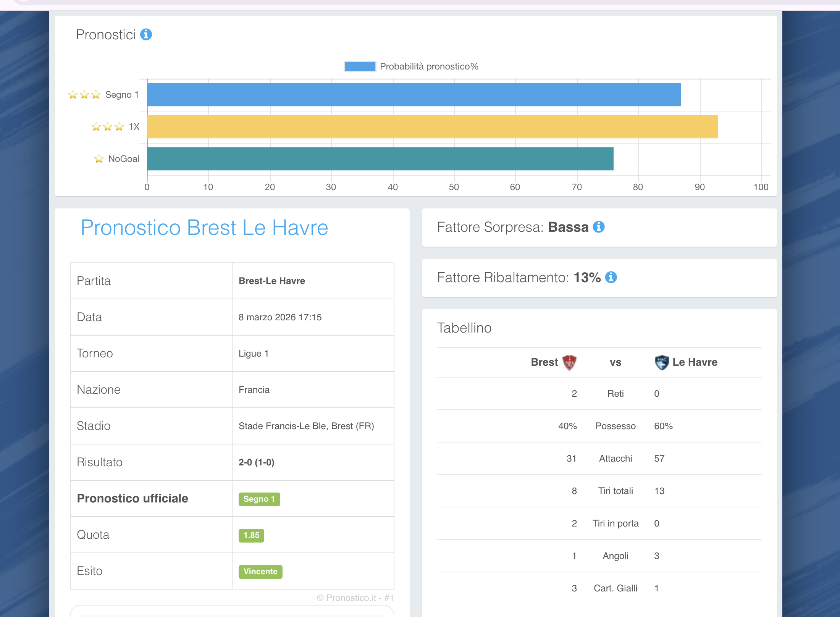Click the info icon next to Pronostici

pyautogui.click(x=146, y=34)
